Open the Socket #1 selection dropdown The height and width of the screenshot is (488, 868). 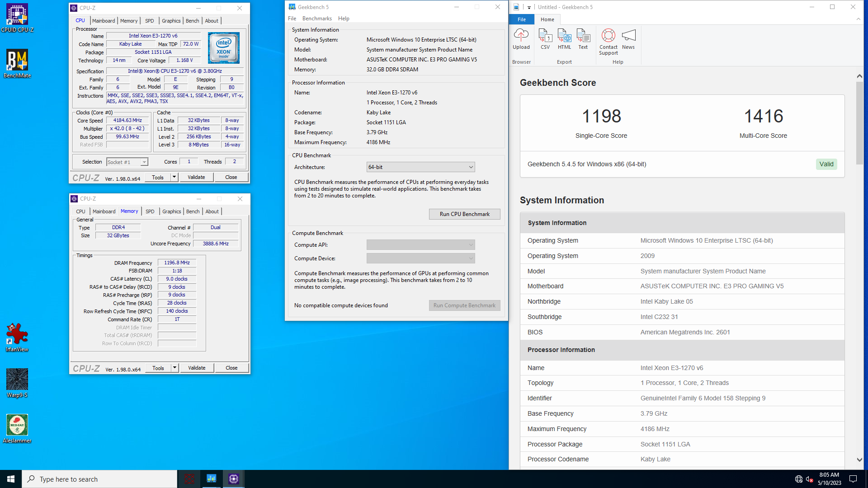[127, 162]
